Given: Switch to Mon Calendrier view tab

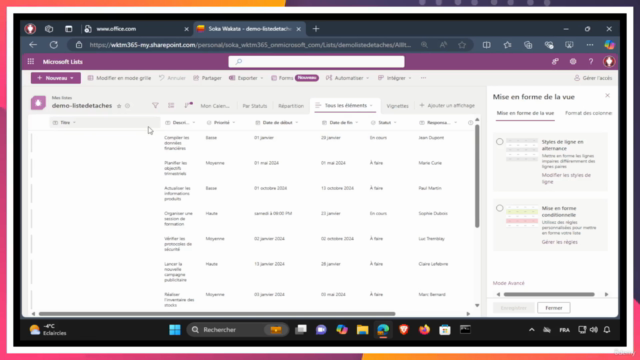Looking at the screenshot, I should (x=215, y=106).
